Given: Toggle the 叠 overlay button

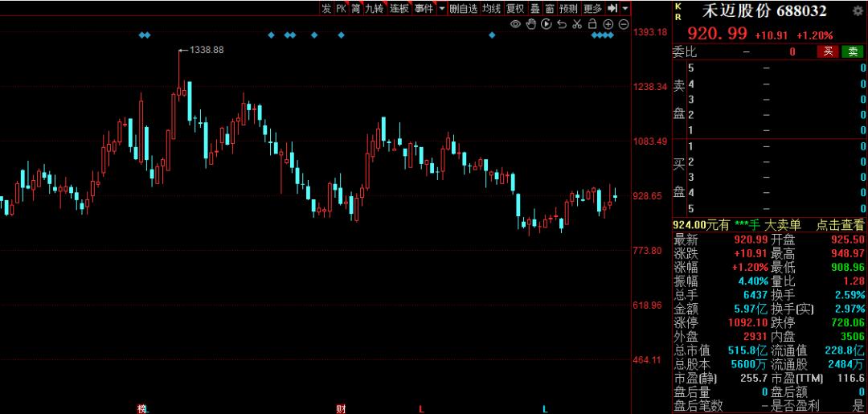Looking at the screenshot, I should click(534, 8).
